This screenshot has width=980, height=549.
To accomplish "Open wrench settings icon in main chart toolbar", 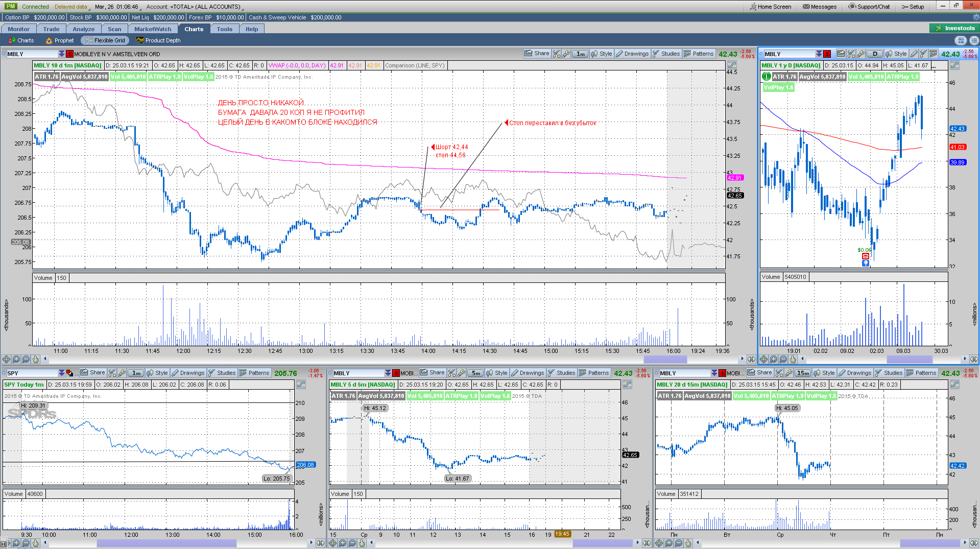I will point(566,54).
